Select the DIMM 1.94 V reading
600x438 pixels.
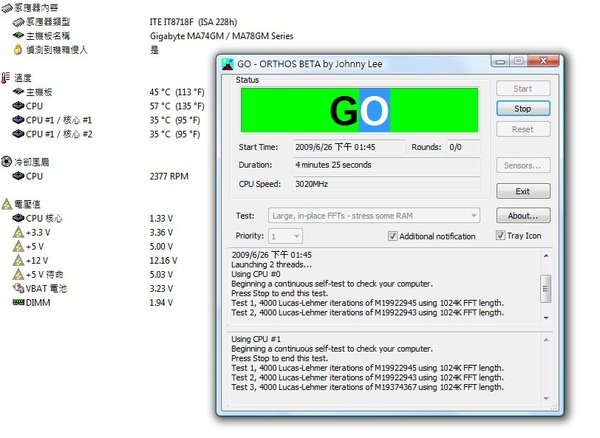161,303
